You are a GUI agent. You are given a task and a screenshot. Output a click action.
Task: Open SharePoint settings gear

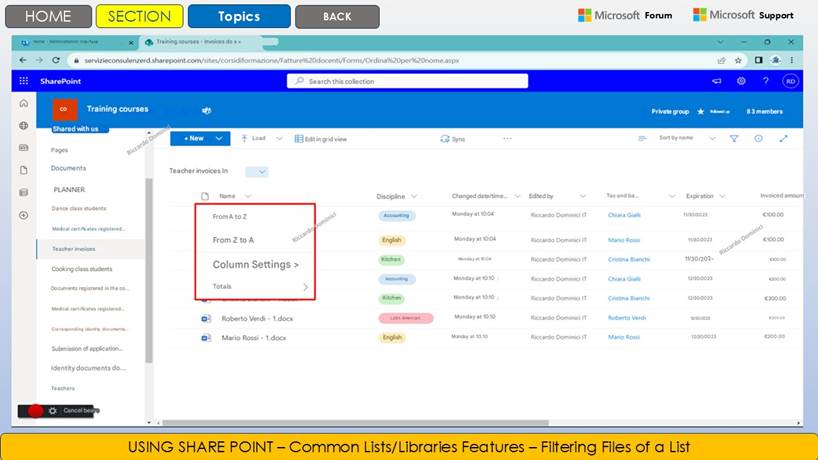tap(741, 81)
